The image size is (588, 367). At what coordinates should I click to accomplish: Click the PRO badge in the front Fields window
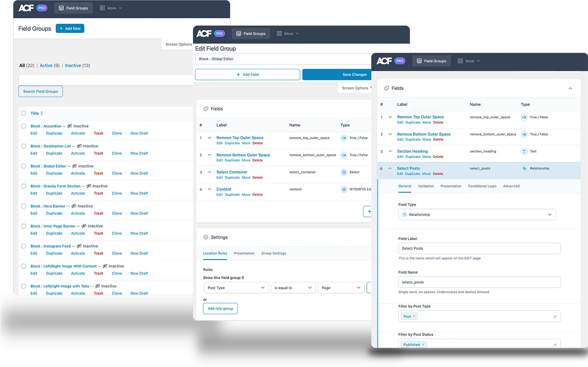tap(400, 61)
